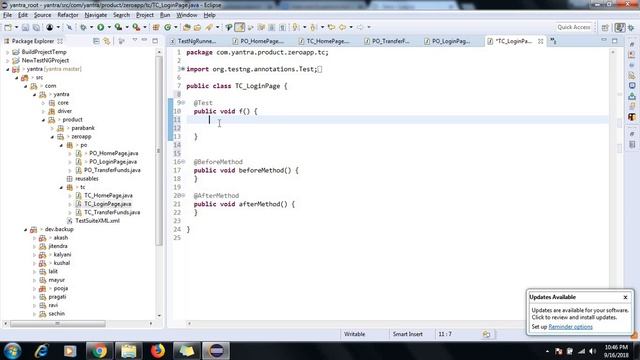Screen dimensions: 640x360
Task: Select TestSuiteXML.xml in the tree
Action: pyautogui.click(x=98, y=221)
